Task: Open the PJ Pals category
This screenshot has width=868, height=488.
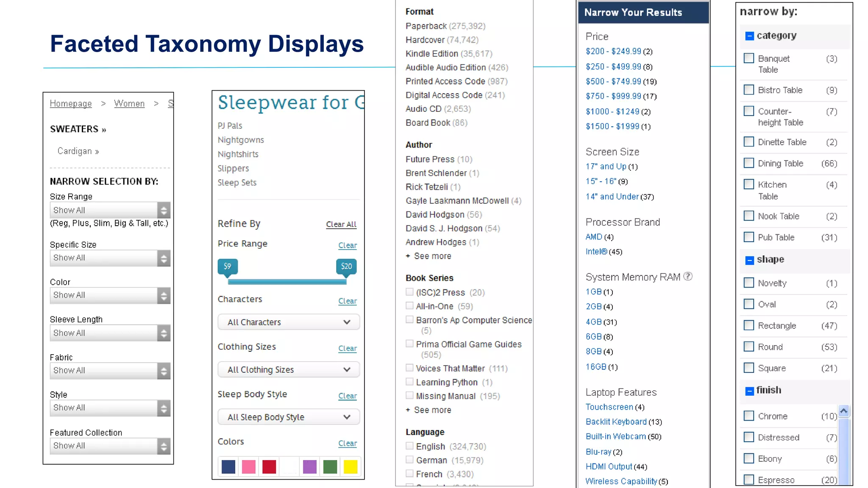Action: point(230,126)
